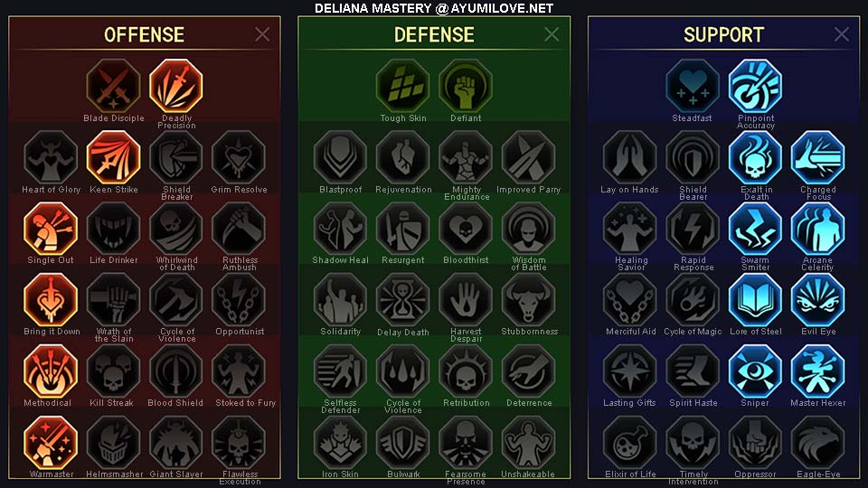The height and width of the screenshot is (488, 868).
Task: Select the Tough Skin mastery icon
Action: (x=403, y=87)
